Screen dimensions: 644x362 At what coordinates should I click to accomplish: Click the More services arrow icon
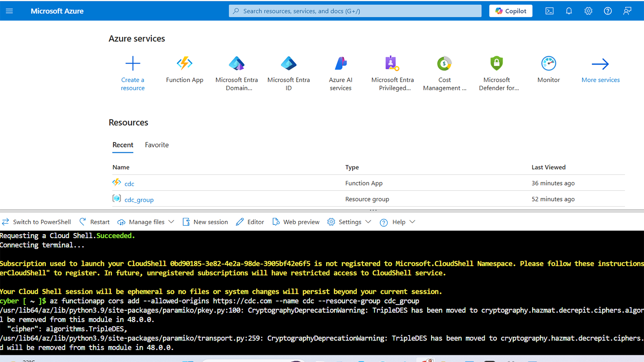[x=600, y=64]
